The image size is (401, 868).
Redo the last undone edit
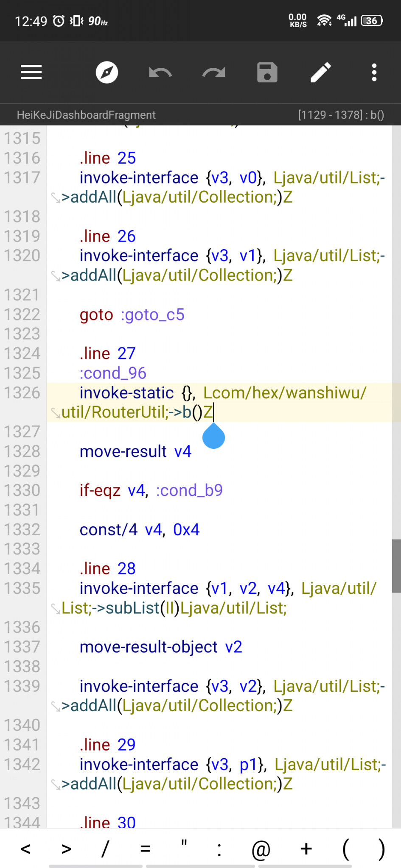214,72
